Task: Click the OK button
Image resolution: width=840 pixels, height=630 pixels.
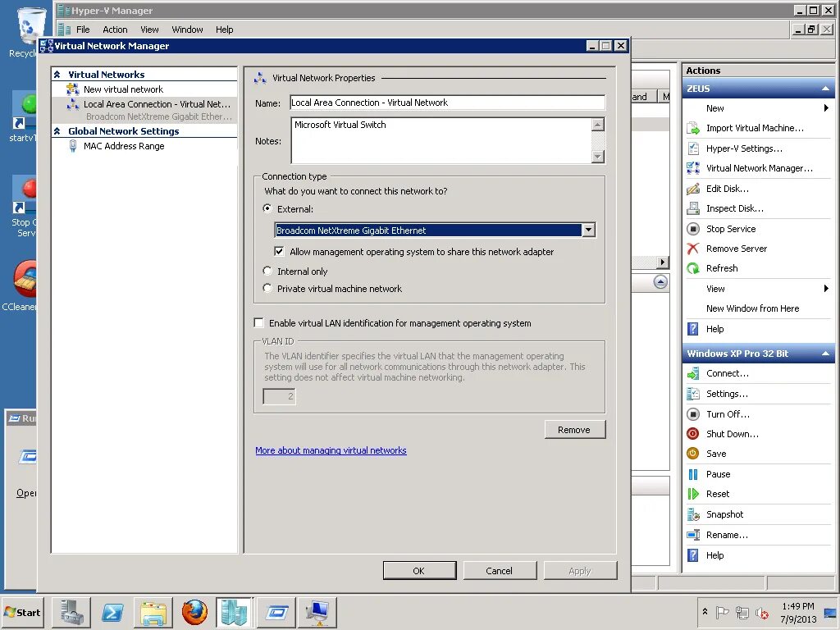Action: click(x=419, y=571)
